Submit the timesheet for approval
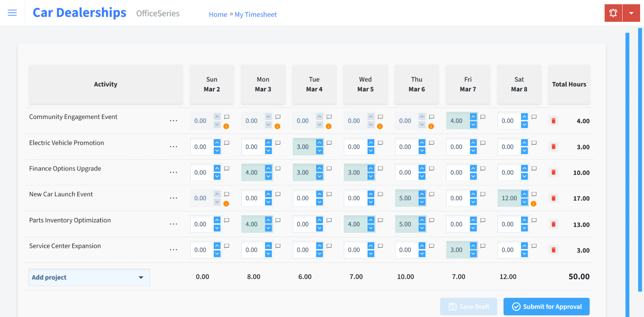This screenshot has width=644, height=317. pos(546,306)
